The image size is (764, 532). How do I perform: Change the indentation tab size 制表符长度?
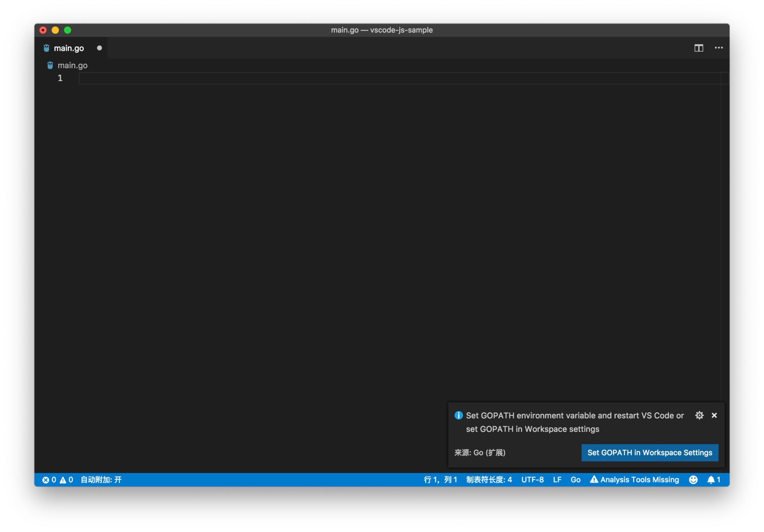(x=489, y=480)
